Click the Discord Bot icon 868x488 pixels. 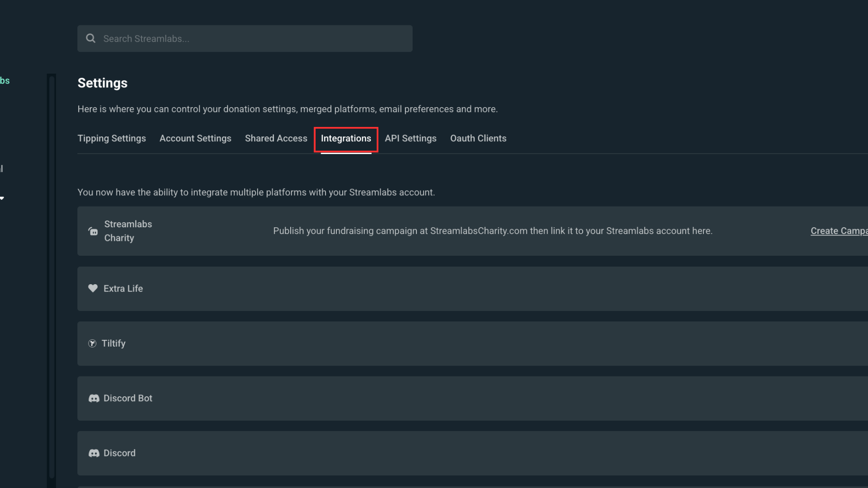tap(94, 399)
